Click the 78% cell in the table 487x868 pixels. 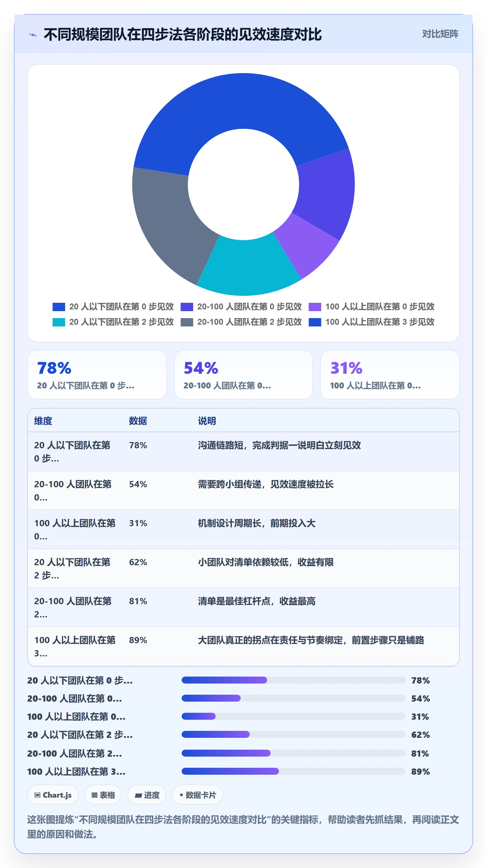tap(138, 445)
